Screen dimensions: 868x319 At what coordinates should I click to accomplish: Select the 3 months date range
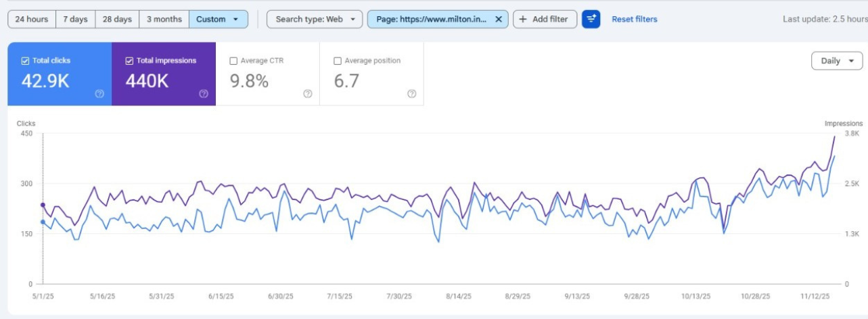click(164, 19)
